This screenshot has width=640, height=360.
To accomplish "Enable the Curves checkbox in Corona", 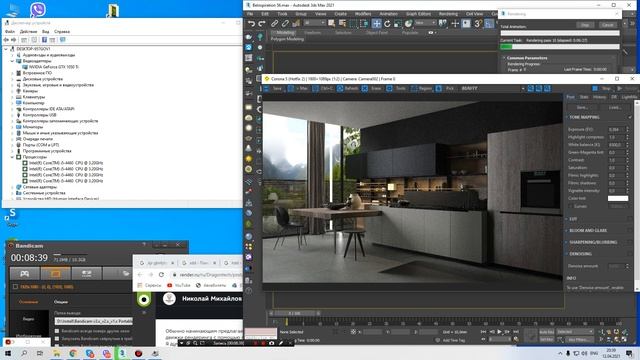I will coord(571,206).
